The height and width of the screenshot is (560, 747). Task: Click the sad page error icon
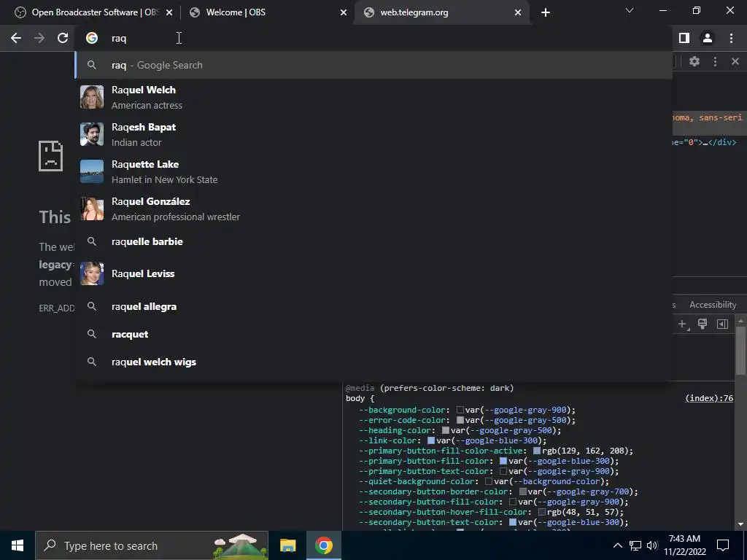[50, 156]
